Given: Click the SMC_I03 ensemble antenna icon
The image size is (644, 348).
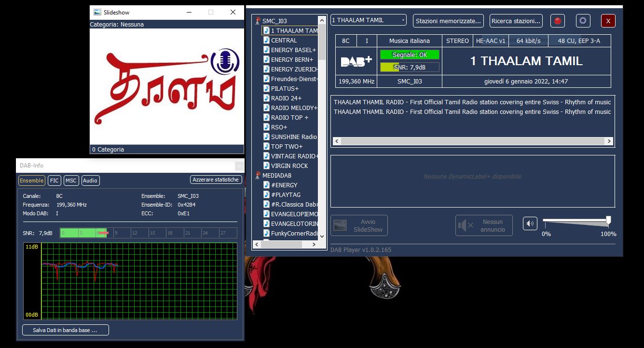Looking at the screenshot, I should pyautogui.click(x=258, y=21).
